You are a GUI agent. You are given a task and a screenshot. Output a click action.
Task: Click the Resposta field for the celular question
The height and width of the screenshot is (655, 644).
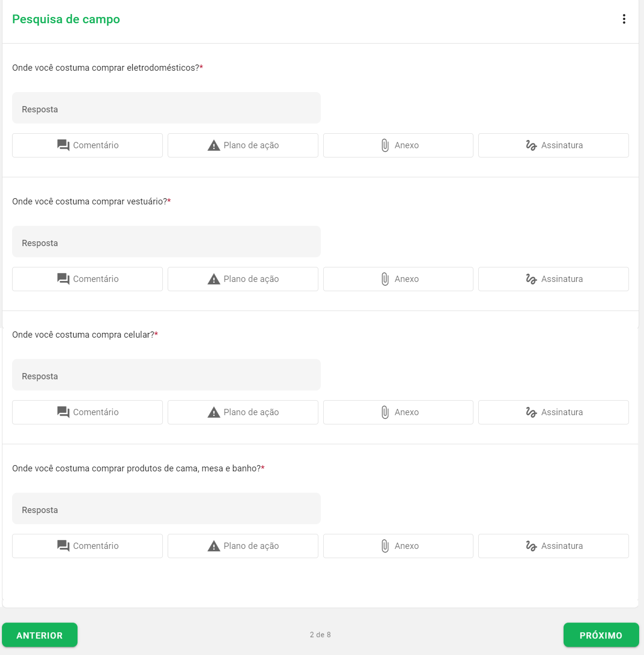click(166, 374)
